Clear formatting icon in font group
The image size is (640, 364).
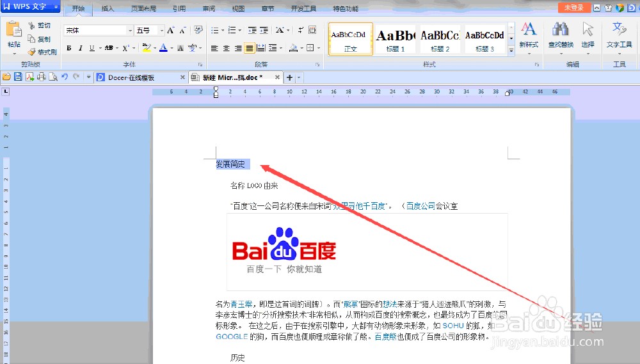(198, 30)
